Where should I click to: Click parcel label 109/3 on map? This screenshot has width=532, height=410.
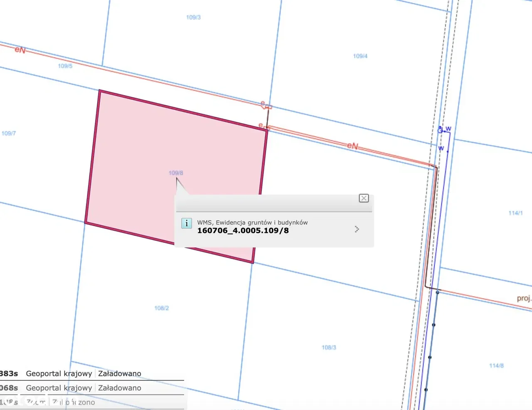click(193, 17)
